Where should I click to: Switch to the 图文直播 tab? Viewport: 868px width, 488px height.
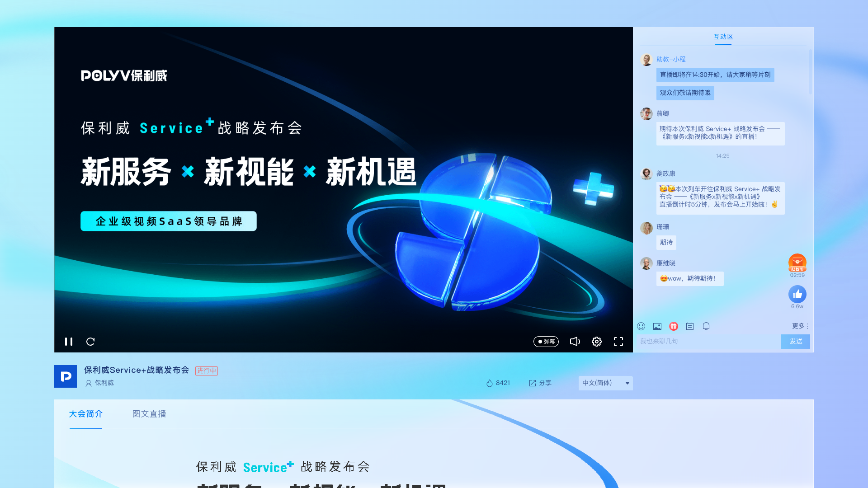(x=149, y=414)
